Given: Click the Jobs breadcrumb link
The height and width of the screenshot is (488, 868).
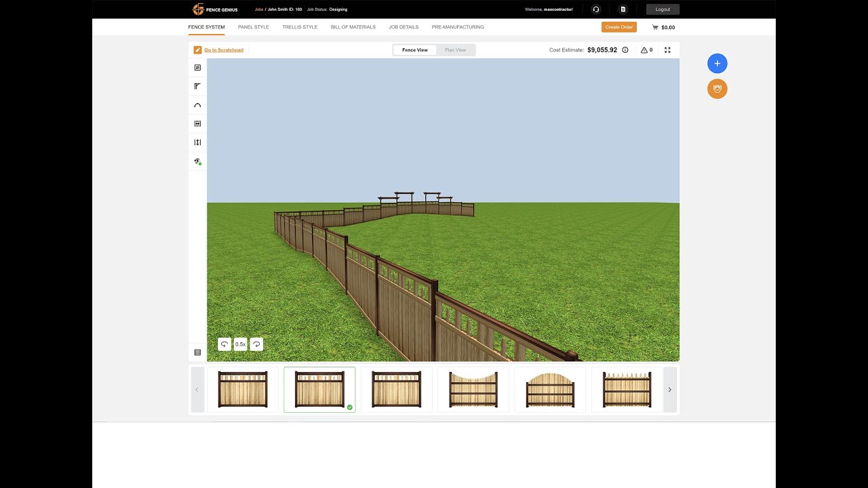Looking at the screenshot, I should (259, 9).
